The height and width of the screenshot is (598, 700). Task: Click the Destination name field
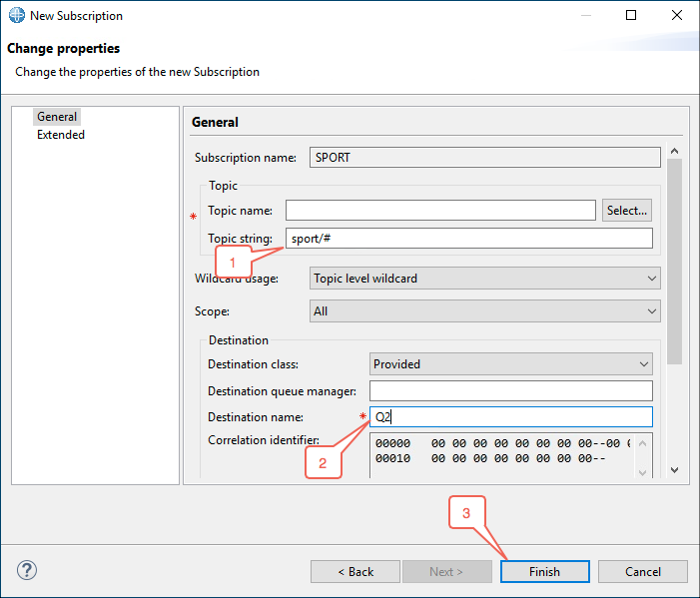pos(510,417)
